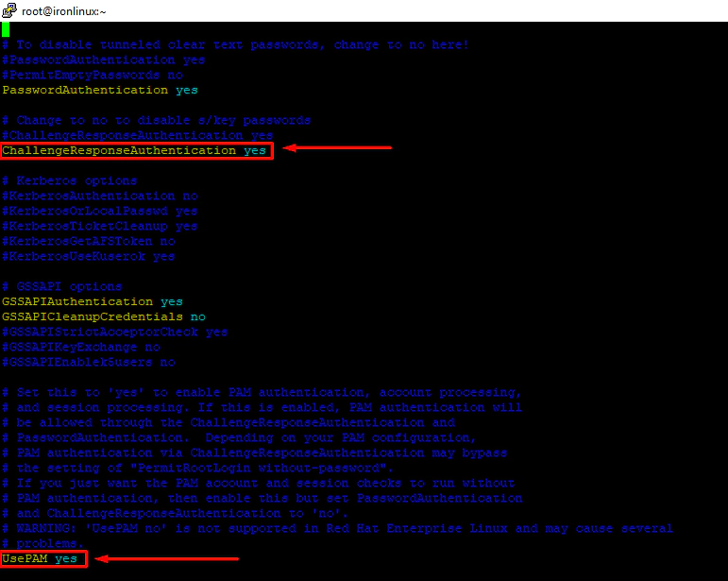728x581 pixels.
Task: Click the commented #PasswordAuthentication yes line
Action: pos(104,60)
